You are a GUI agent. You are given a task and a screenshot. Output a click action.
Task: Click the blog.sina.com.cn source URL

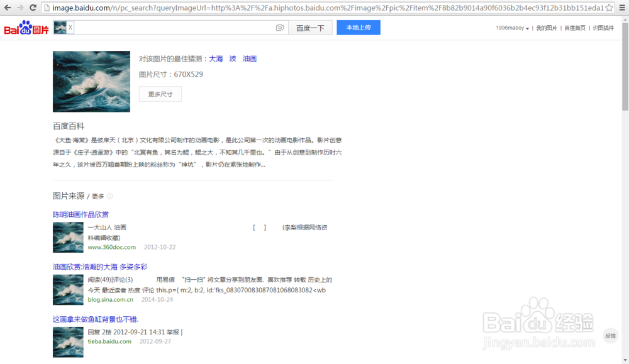point(110,299)
